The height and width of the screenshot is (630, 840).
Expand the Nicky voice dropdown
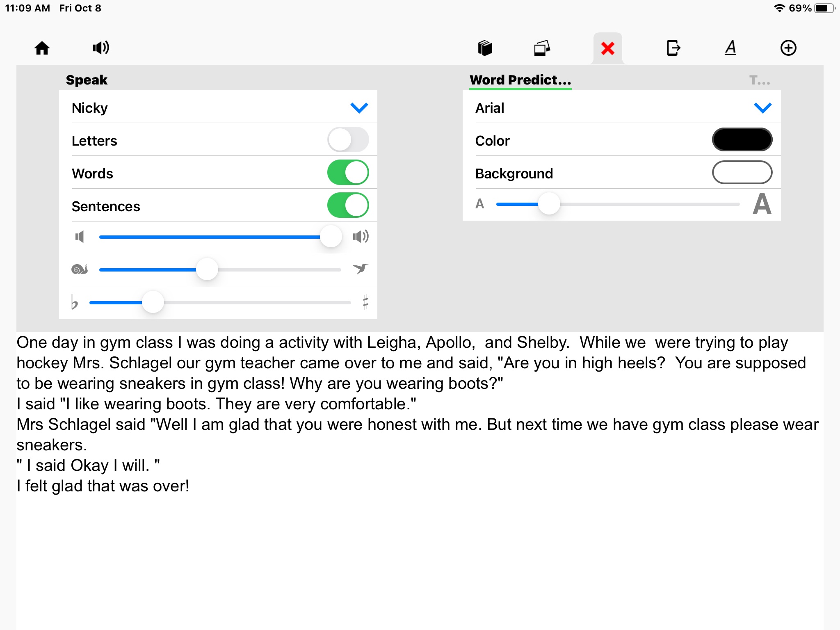click(x=359, y=108)
